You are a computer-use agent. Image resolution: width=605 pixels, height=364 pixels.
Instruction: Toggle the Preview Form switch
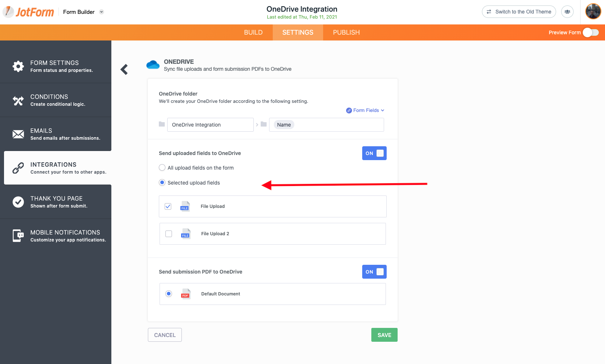tap(590, 32)
